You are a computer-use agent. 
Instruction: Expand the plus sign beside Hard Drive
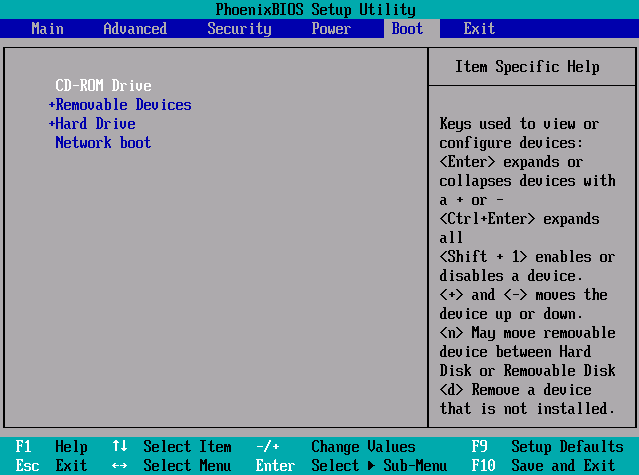coord(52,124)
